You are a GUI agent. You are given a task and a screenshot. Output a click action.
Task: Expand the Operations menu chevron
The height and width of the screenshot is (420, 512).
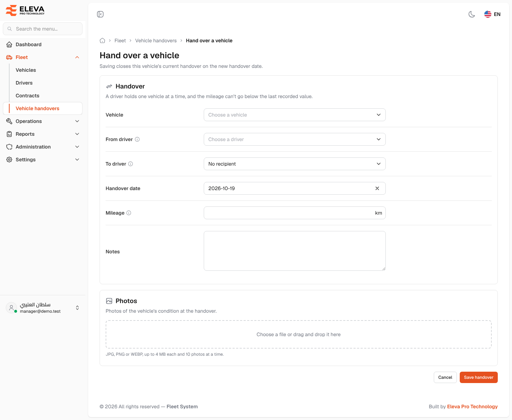click(x=77, y=121)
